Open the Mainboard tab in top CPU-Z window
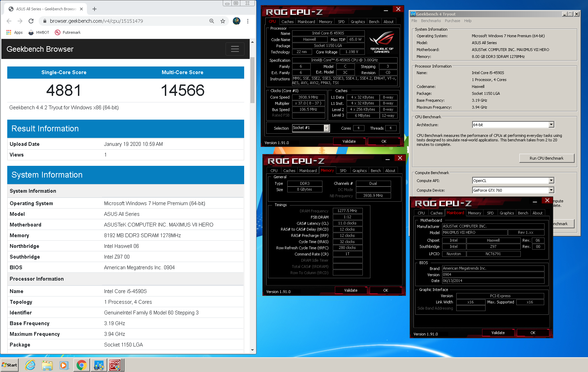The width and height of the screenshot is (588, 372). click(x=306, y=21)
